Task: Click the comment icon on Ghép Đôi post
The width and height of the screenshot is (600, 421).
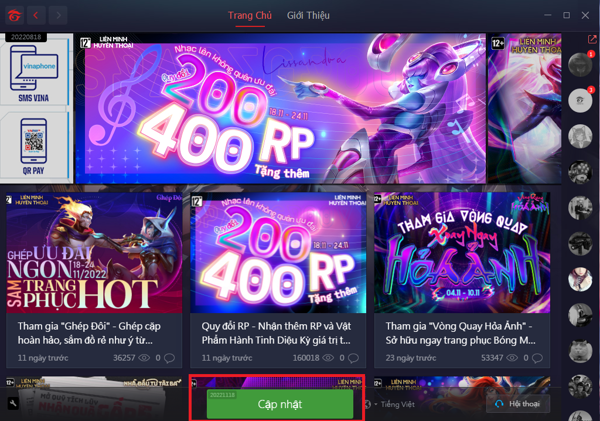Action: [x=169, y=358]
